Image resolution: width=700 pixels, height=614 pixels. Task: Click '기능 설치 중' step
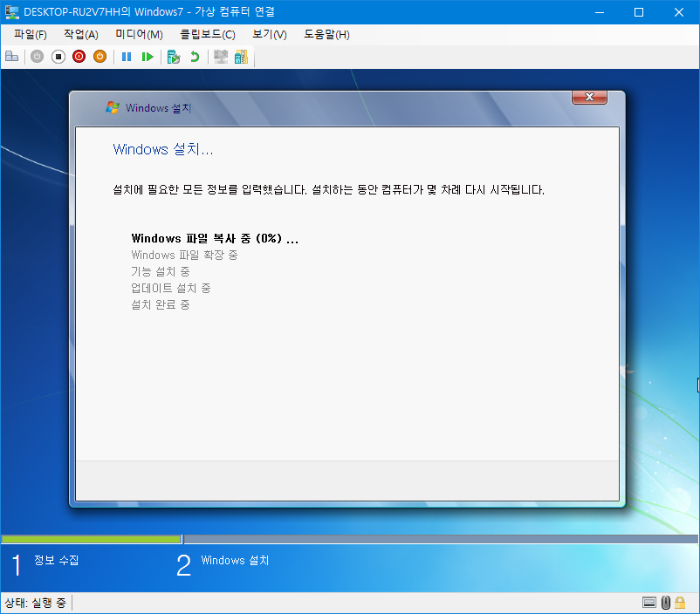[161, 271]
